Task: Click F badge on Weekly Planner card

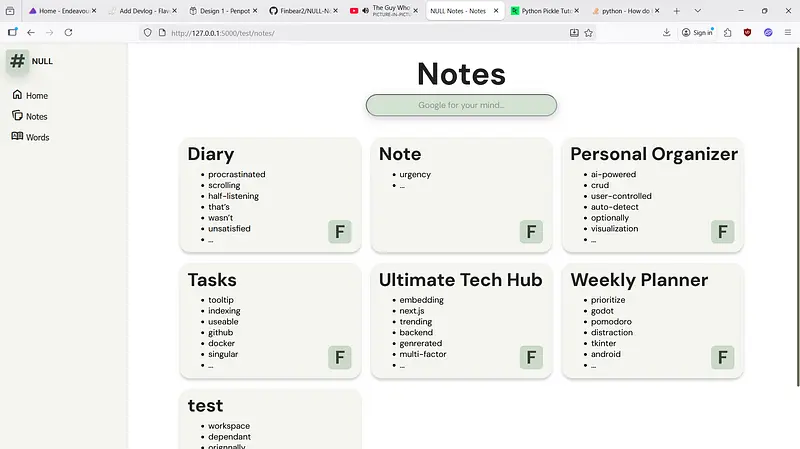Action: tap(722, 357)
